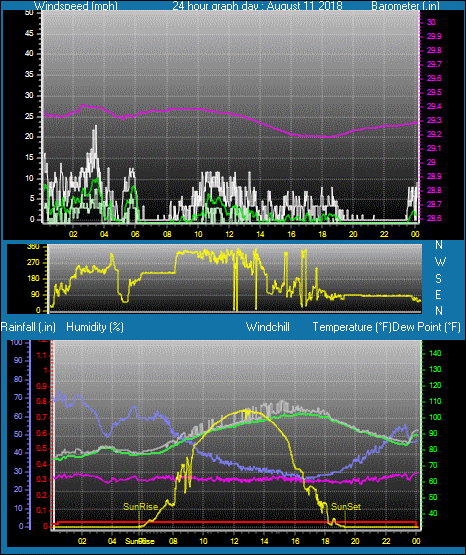The width and height of the screenshot is (466, 555).
Task: Click "0.5" on the red rainfall axis
Action: click(42, 448)
